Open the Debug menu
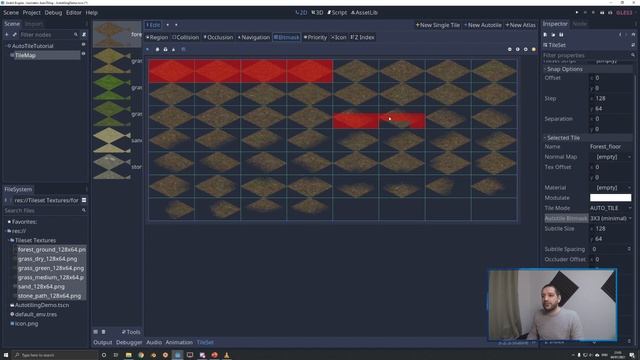 pos(53,13)
